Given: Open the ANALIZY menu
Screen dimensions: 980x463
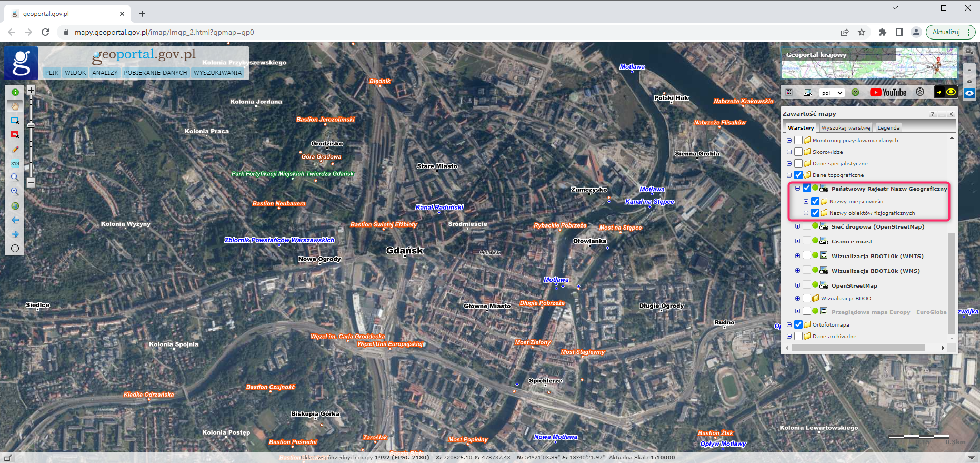Looking at the screenshot, I should pos(105,73).
